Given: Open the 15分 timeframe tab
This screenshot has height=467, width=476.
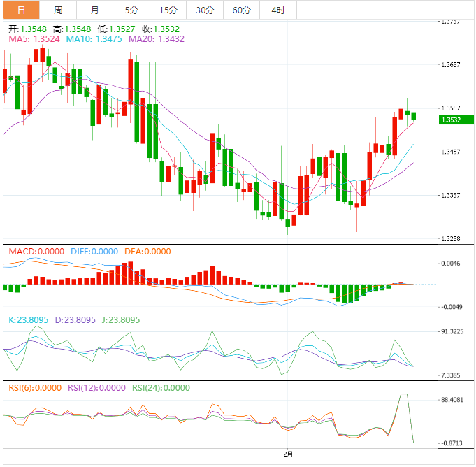Looking at the screenshot, I should click(168, 10).
